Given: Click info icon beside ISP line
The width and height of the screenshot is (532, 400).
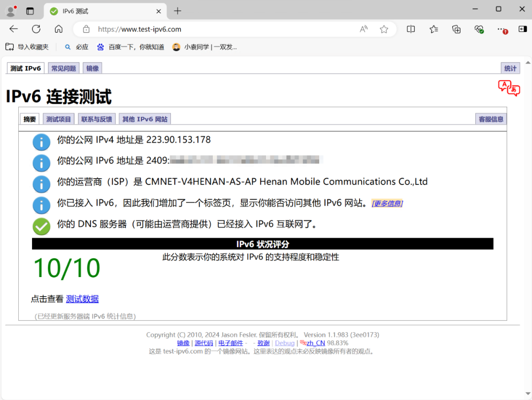Looking at the screenshot, I should (41, 184).
